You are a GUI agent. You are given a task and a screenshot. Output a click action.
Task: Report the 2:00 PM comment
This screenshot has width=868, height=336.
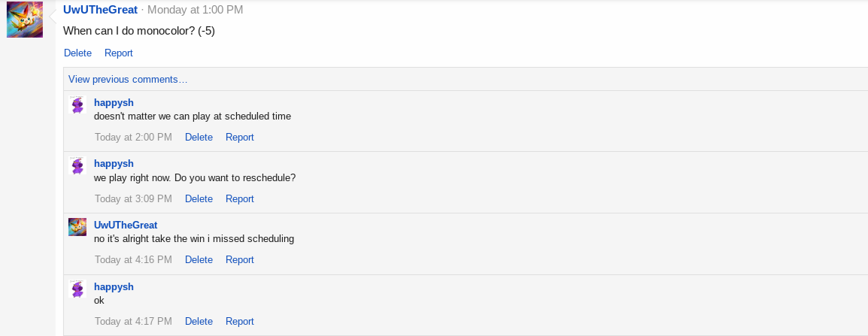point(240,137)
